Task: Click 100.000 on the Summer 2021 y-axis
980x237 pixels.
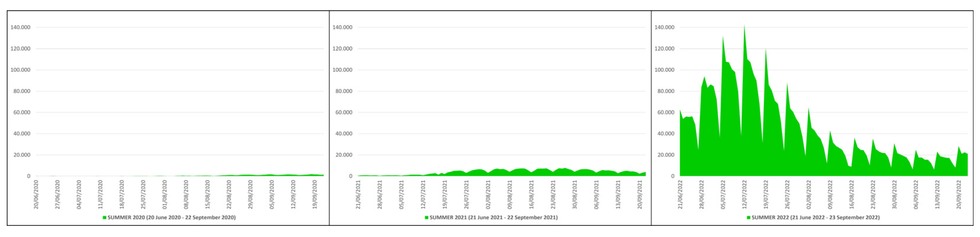Action: [x=343, y=70]
